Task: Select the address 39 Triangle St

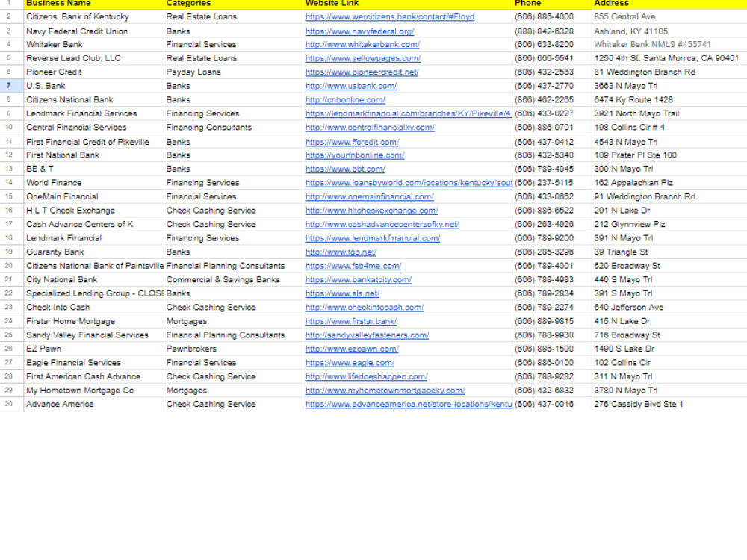Action: point(669,252)
